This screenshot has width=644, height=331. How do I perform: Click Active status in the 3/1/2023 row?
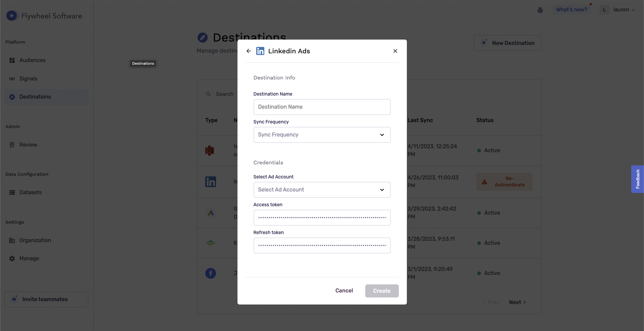tap(489, 273)
